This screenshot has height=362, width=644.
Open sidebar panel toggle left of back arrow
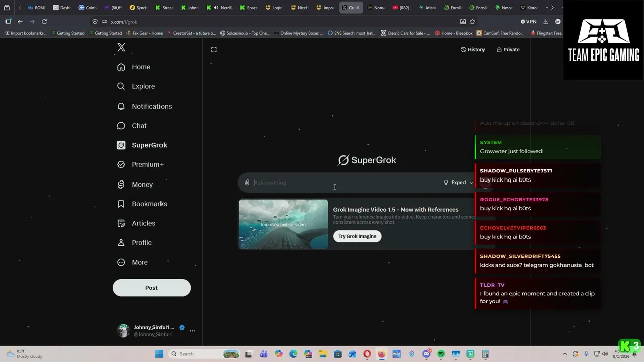(8, 22)
